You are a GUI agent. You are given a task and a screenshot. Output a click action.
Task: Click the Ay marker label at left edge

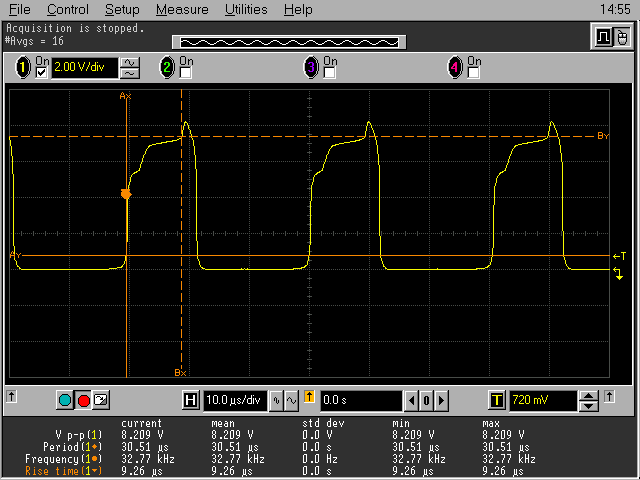click(x=15, y=255)
